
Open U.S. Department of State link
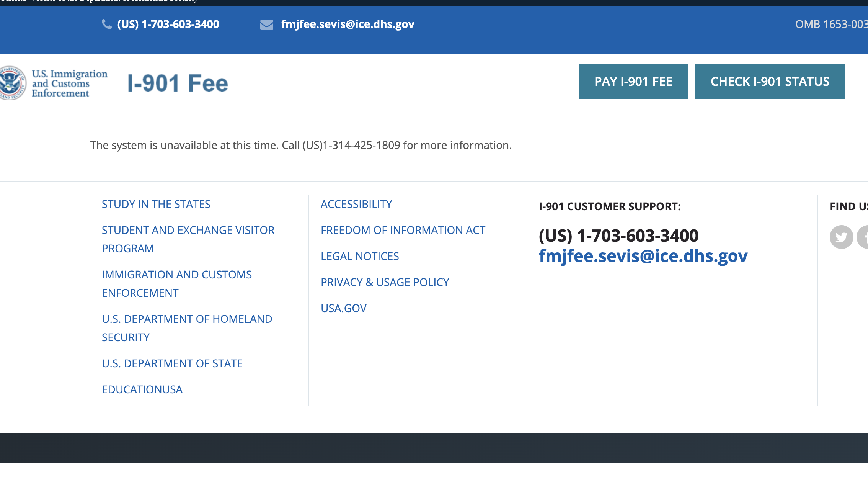(x=172, y=363)
